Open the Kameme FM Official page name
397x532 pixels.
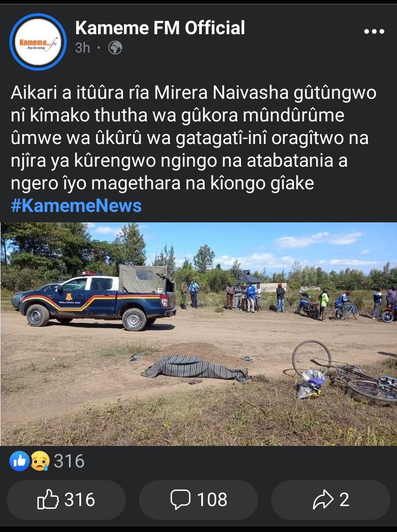[160, 28]
